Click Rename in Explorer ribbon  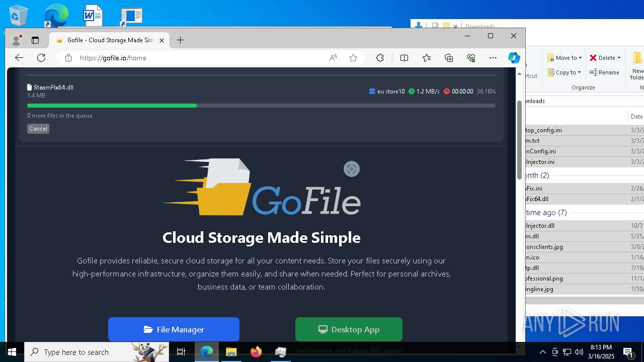coord(604,72)
